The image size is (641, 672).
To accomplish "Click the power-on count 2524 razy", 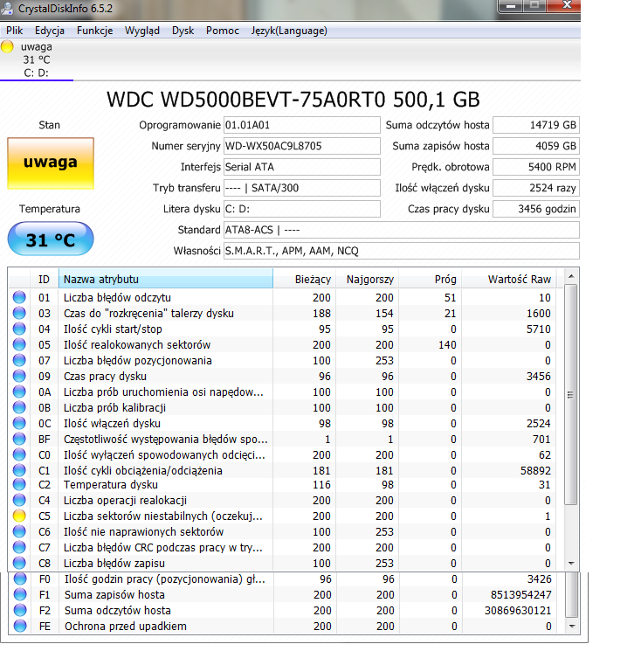I will [x=536, y=188].
